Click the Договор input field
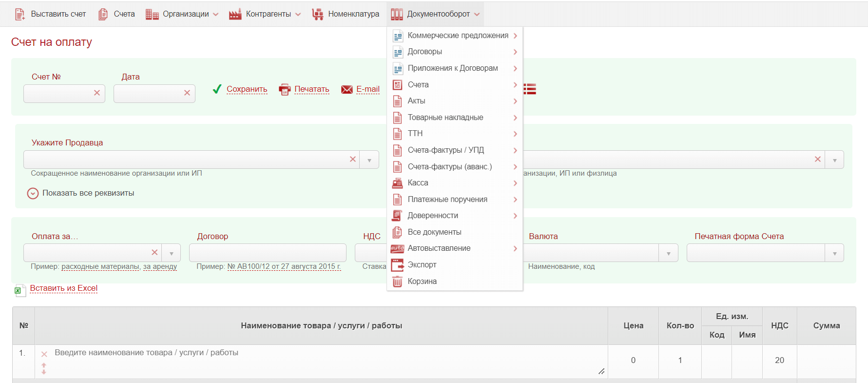 pyautogui.click(x=268, y=253)
